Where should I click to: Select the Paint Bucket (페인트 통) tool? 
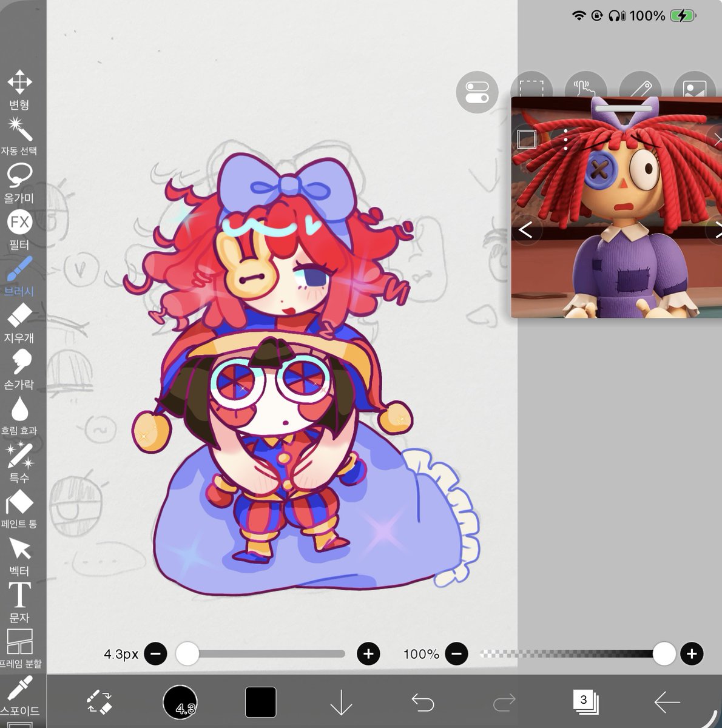pyautogui.click(x=19, y=510)
